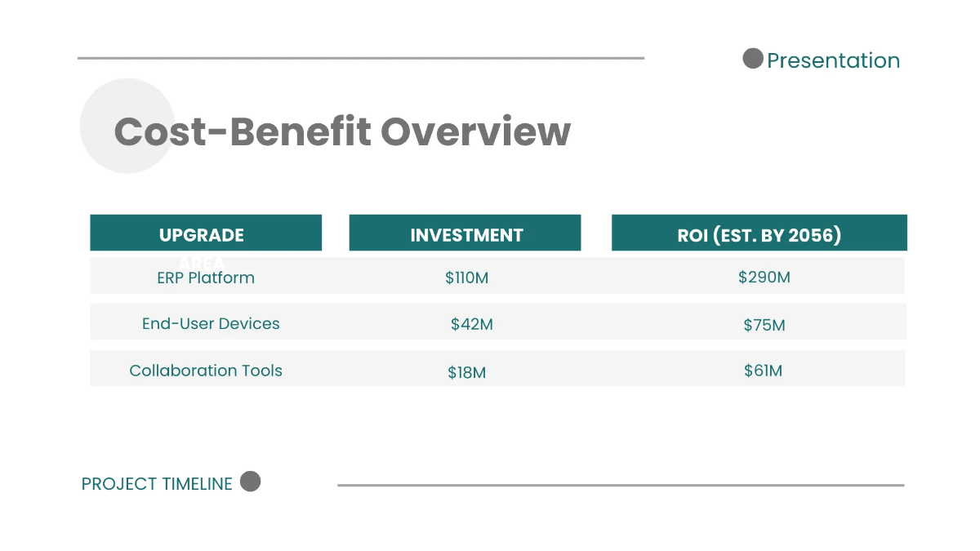Select the $290M ROI value
The image size is (980, 551).
click(764, 277)
